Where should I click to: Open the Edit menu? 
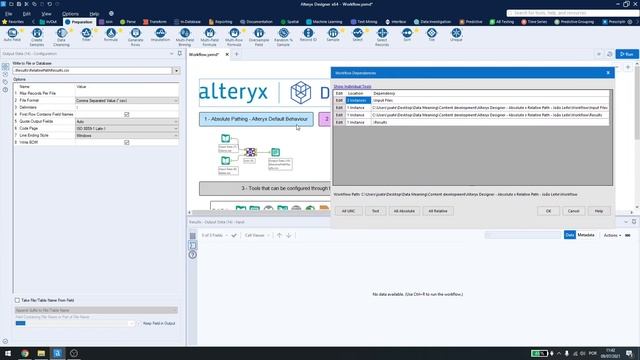[x=27, y=13]
